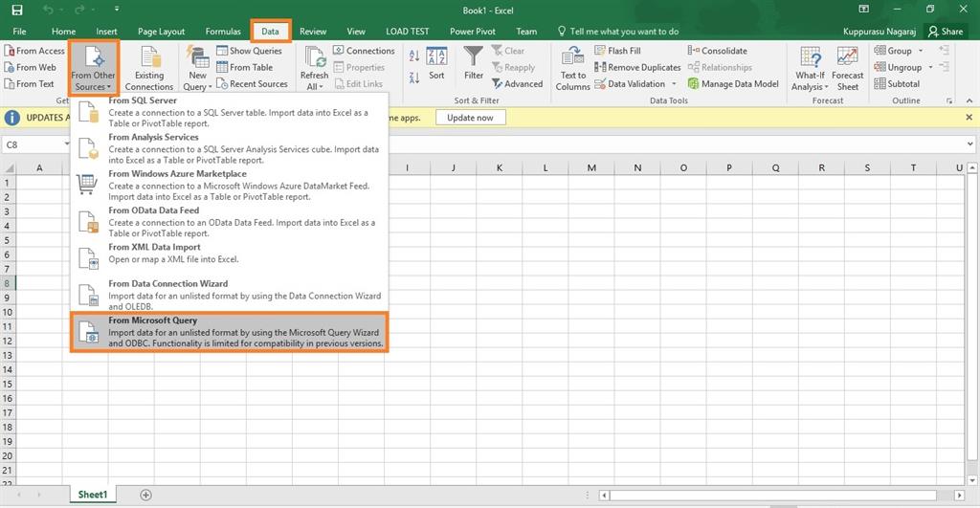Open Group dropdown arrow

[921, 51]
